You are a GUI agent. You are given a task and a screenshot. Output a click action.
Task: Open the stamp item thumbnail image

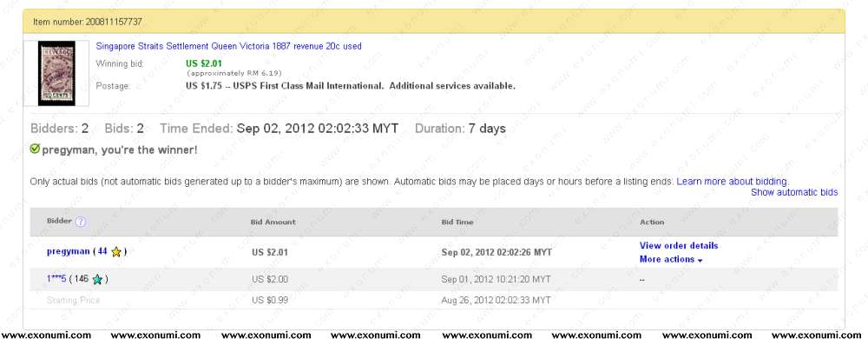pyautogui.click(x=56, y=72)
